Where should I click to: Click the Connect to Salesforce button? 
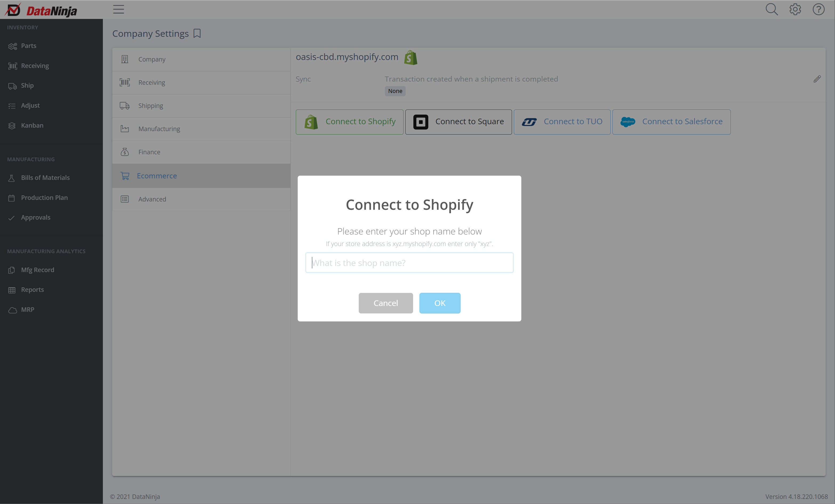click(x=671, y=122)
